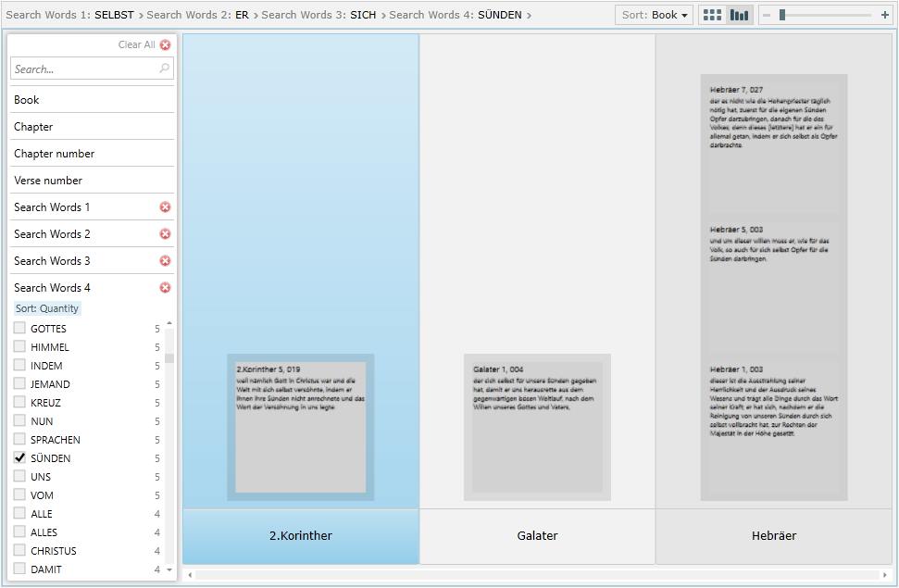Remove the Search Words 3 filter
The width and height of the screenshot is (899, 588).
(165, 261)
